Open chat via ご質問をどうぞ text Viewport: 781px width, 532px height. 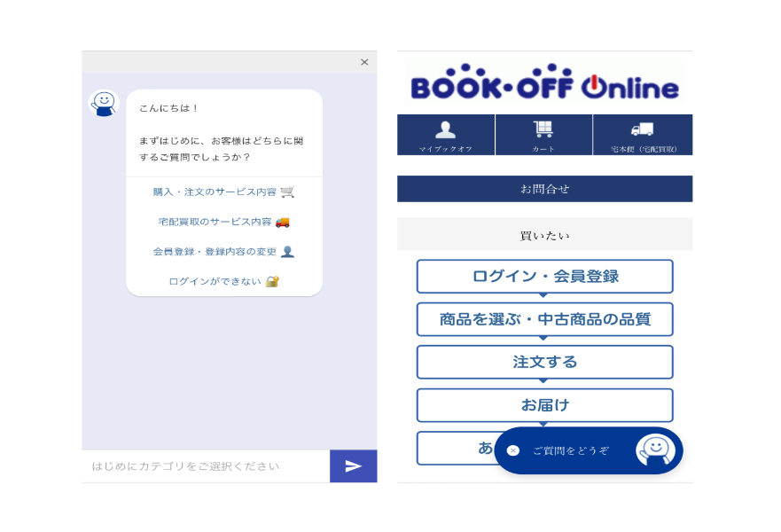click(571, 450)
